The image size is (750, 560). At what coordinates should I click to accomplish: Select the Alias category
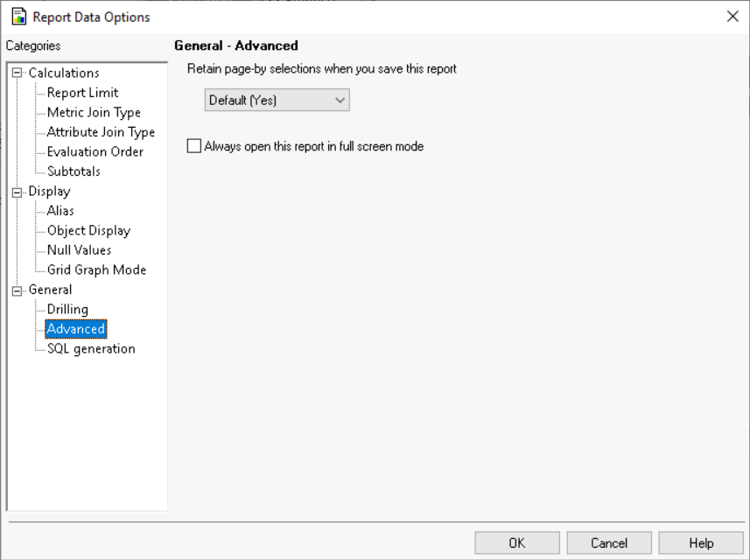60,211
